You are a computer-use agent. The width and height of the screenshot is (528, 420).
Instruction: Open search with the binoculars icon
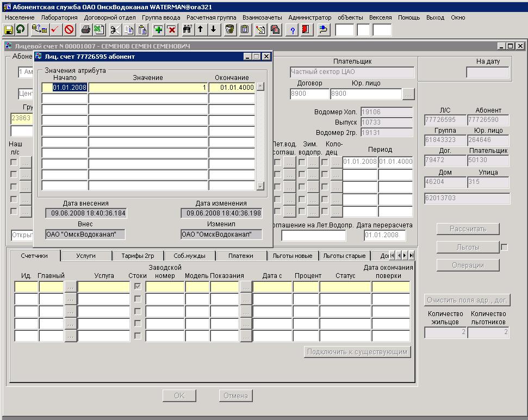click(x=188, y=29)
